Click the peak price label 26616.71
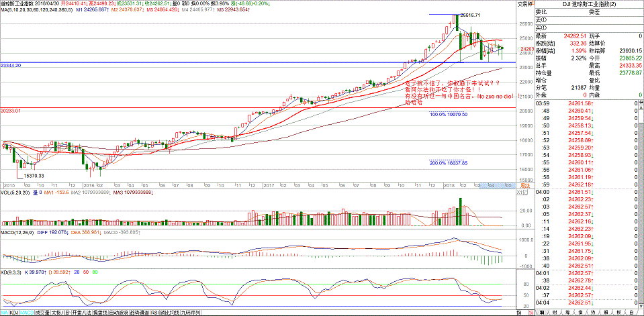The width and height of the screenshot is (644, 316). click(x=469, y=15)
